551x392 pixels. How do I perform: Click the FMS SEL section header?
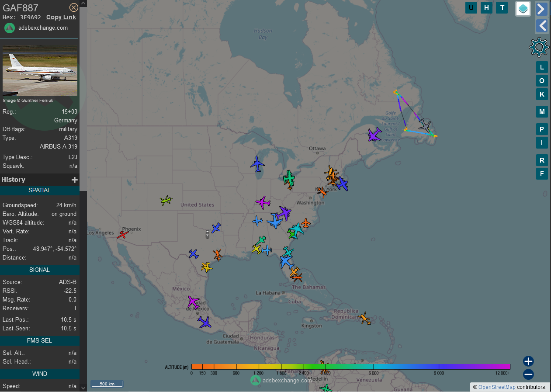[40, 341]
